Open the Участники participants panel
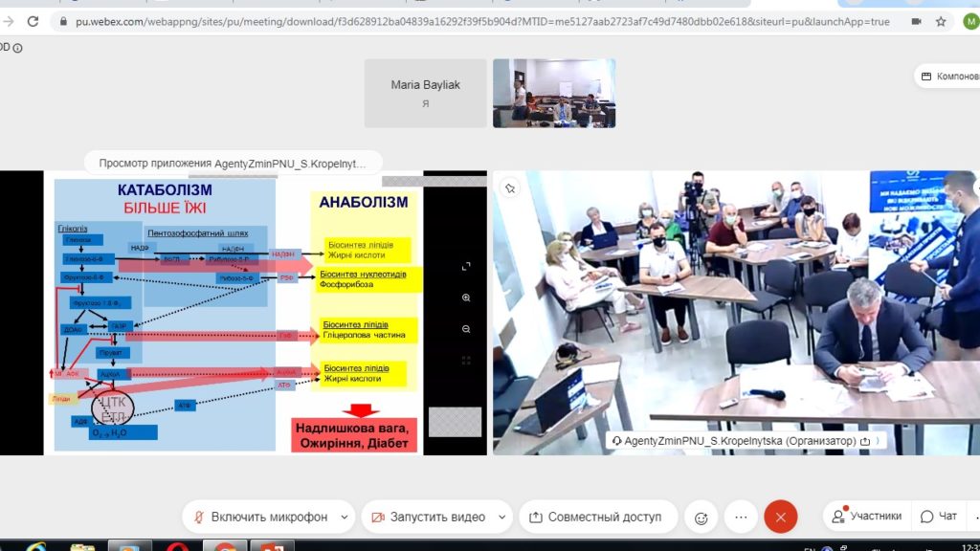This screenshot has height=551, width=980. coord(866,516)
